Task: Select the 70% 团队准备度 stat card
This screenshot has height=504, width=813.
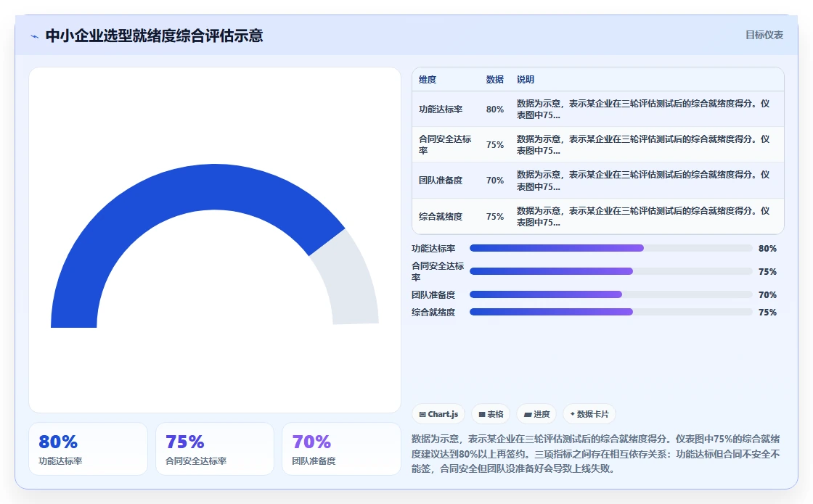Action: click(341, 449)
